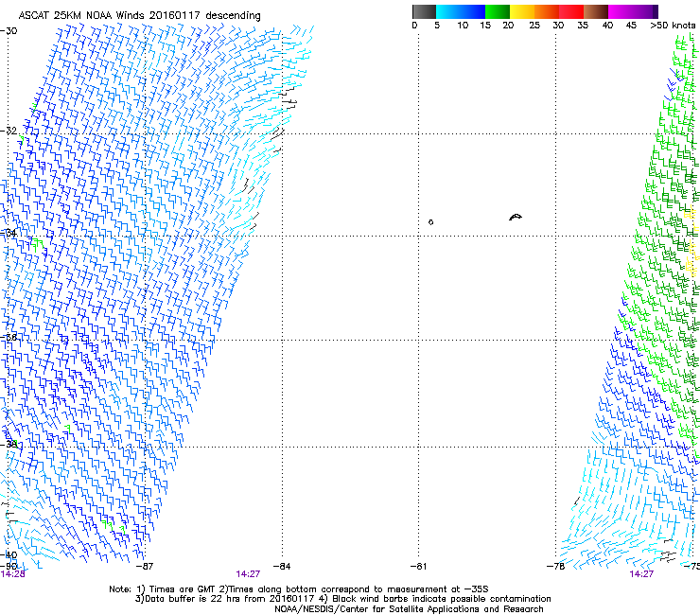700x615 pixels.
Task: Click the "10" tick label on the color scale
Action: pos(463,26)
